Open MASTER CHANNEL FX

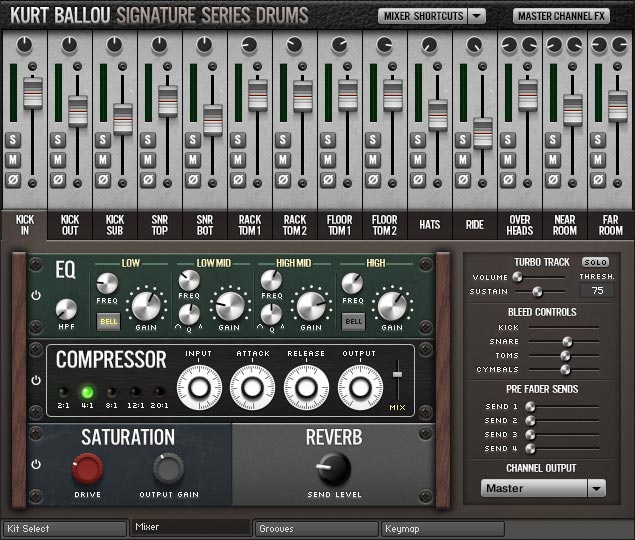[x=561, y=16]
